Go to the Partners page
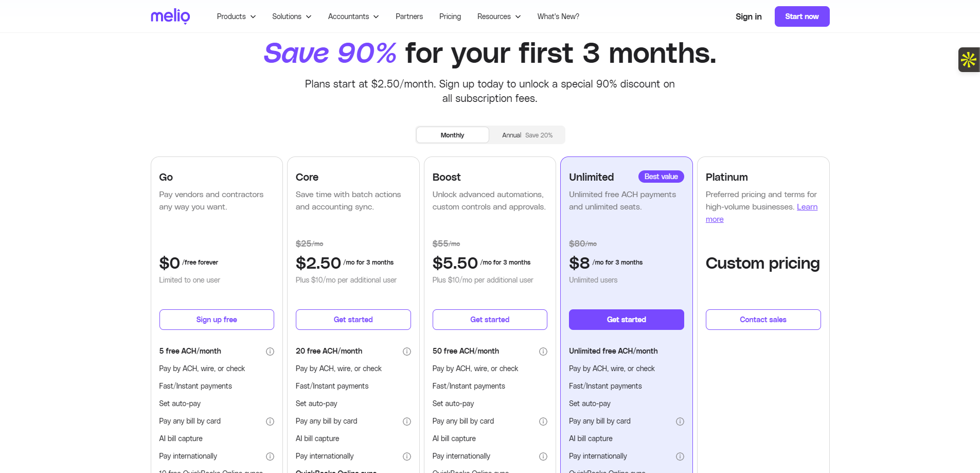The width and height of the screenshot is (980, 473). 409,16
